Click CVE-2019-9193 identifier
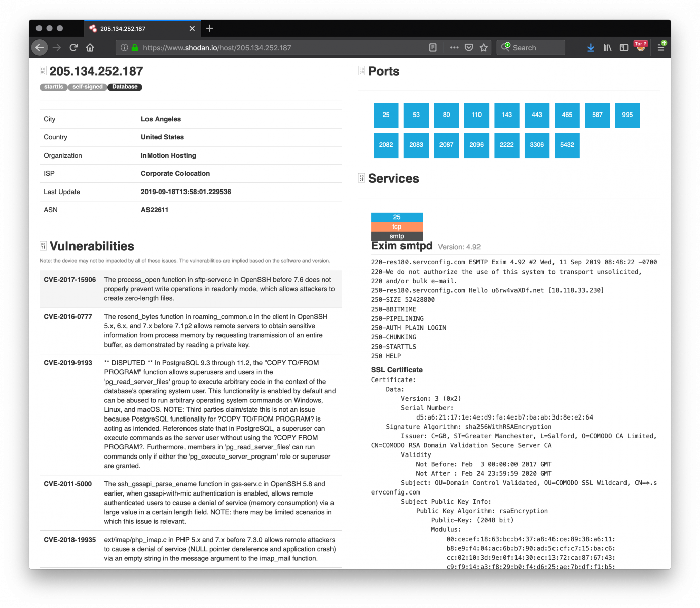Image resolution: width=700 pixels, height=608 pixels. (68, 363)
